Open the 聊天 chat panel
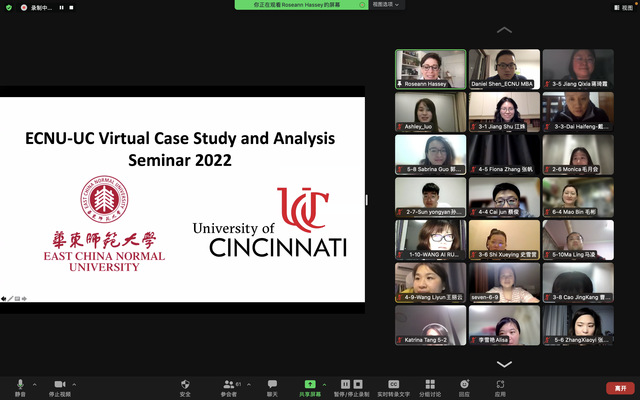Screen dimensions: 640x400 tap(272, 388)
